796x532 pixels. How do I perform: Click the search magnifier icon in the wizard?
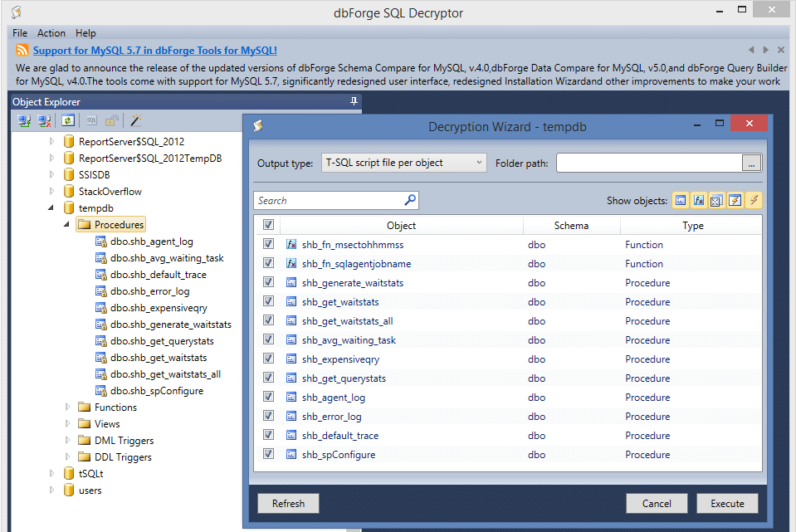(x=410, y=200)
